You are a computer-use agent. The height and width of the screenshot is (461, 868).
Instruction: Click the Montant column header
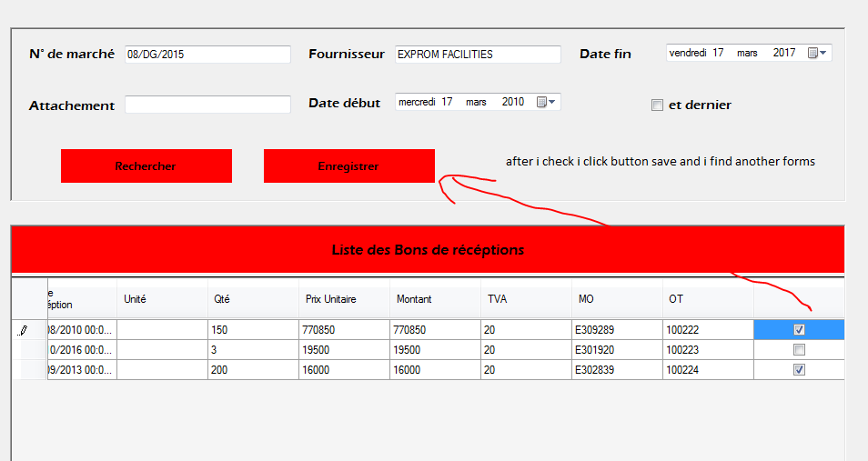[x=435, y=299]
